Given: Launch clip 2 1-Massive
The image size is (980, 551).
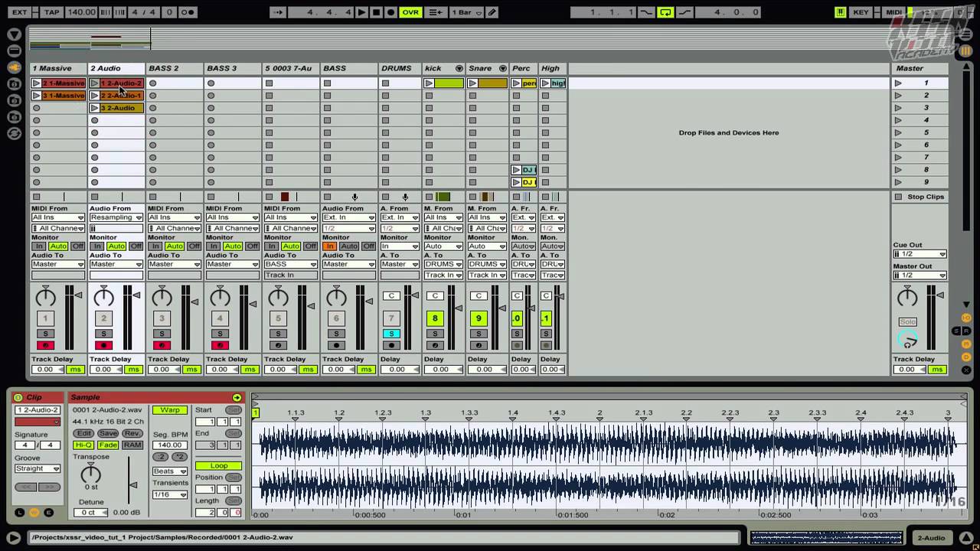Looking at the screenshot, I should point(36,83).
